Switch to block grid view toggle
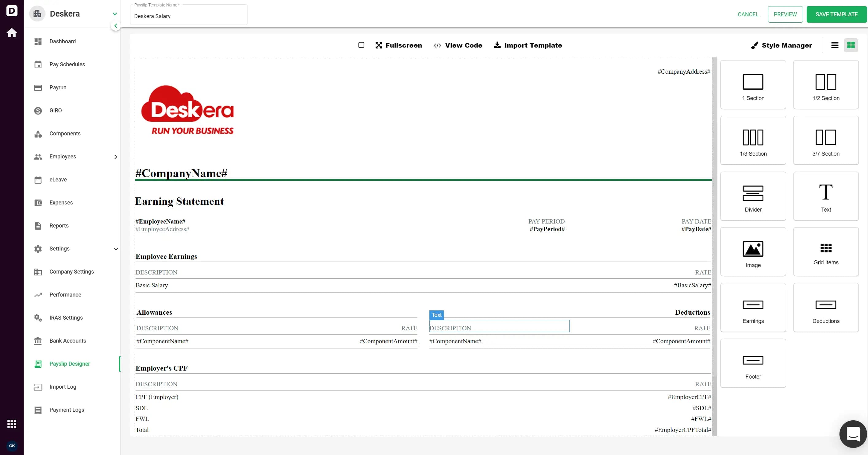Viewport: 868px width, 455px height. click(851, 45)
